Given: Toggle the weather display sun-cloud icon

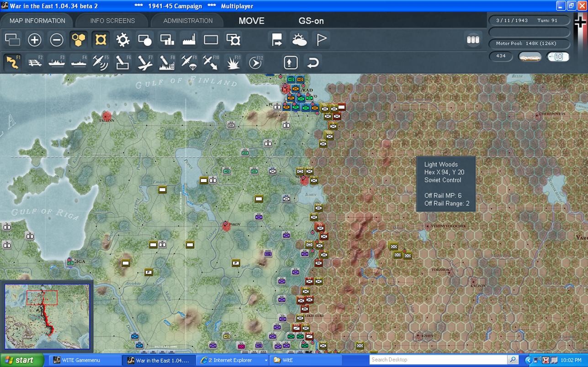Looking at the screenshot, I should click(299, 40).
